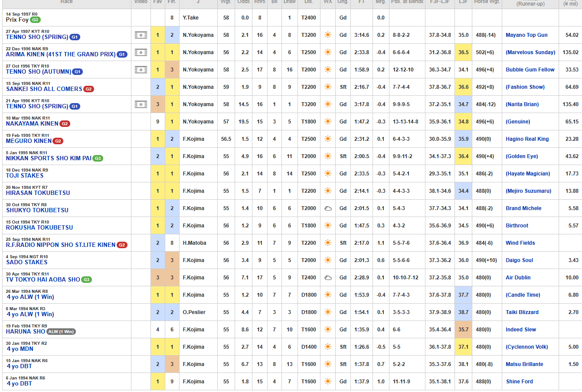View runner-up Golden Eye
Viewport: 582px width, 392px height.
(x=522, y=156)
